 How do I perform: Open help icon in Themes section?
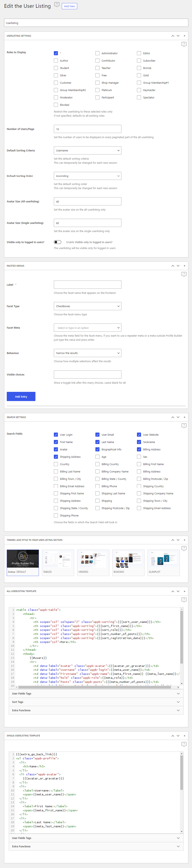pyautogui.click(x=184, y=549)
